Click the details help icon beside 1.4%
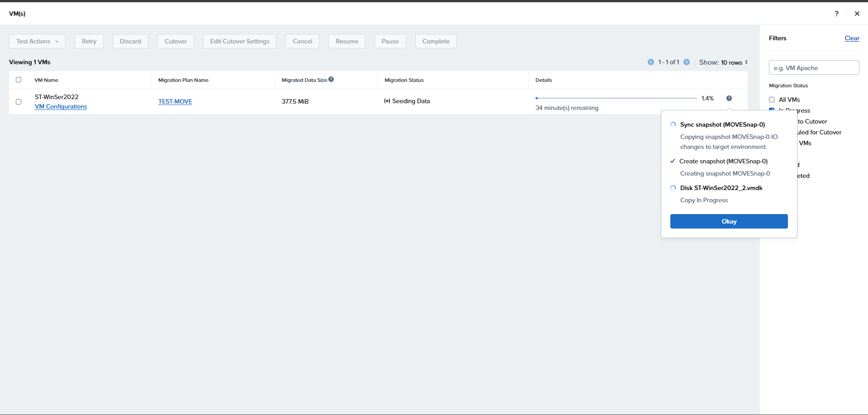Screen dimensions: 868x415 729,98
